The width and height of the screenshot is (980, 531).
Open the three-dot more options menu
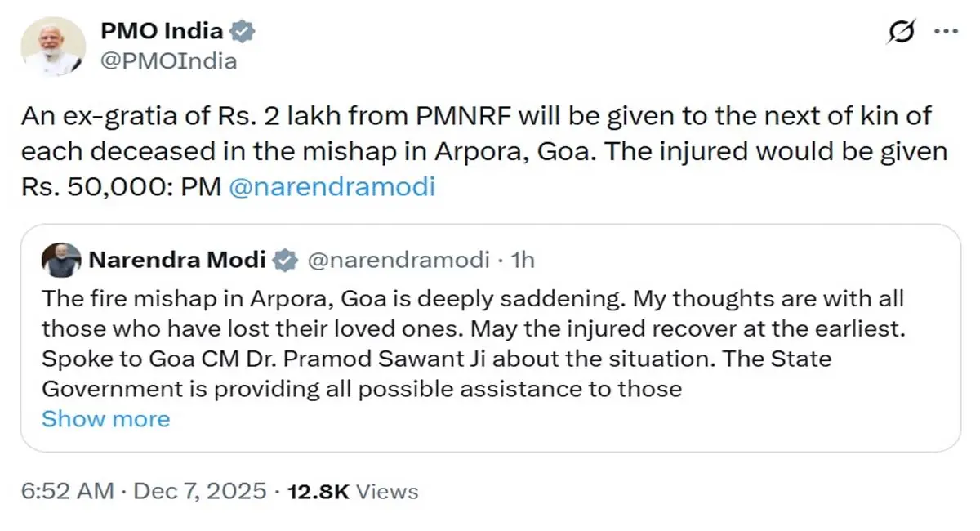tap(945, 32)
